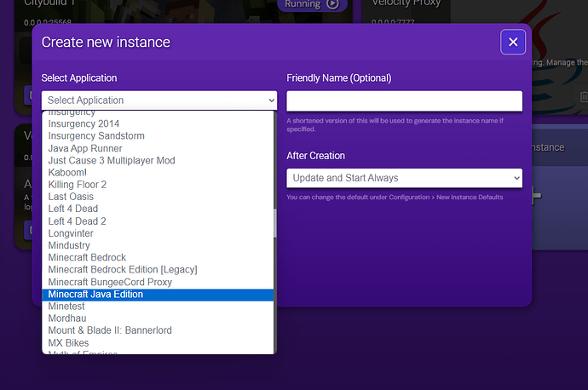Close the Create new instance dialog

(x=513, y=42)
